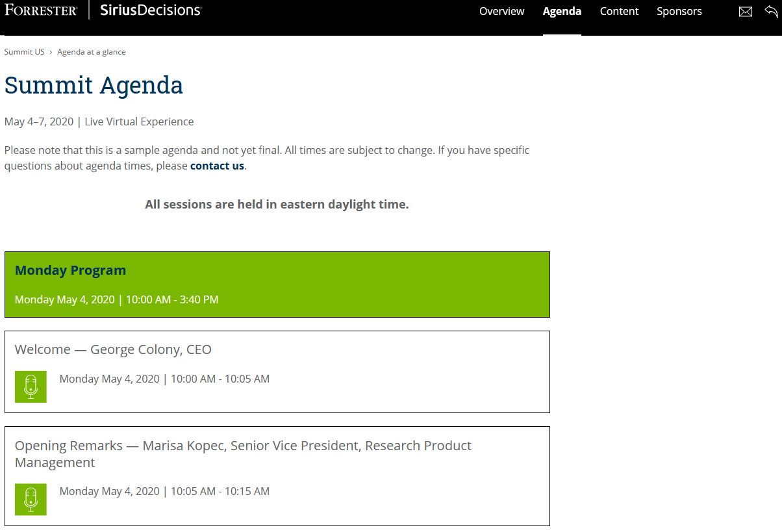Screen dimensions: 782x532
Task: Click the Forrester logo
Action: point(41,10)
